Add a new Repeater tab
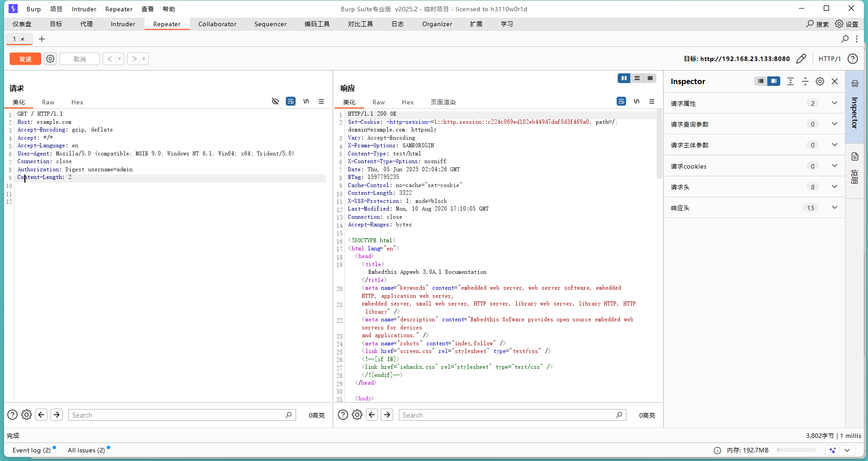868x461 pixels. click(42, 39)
